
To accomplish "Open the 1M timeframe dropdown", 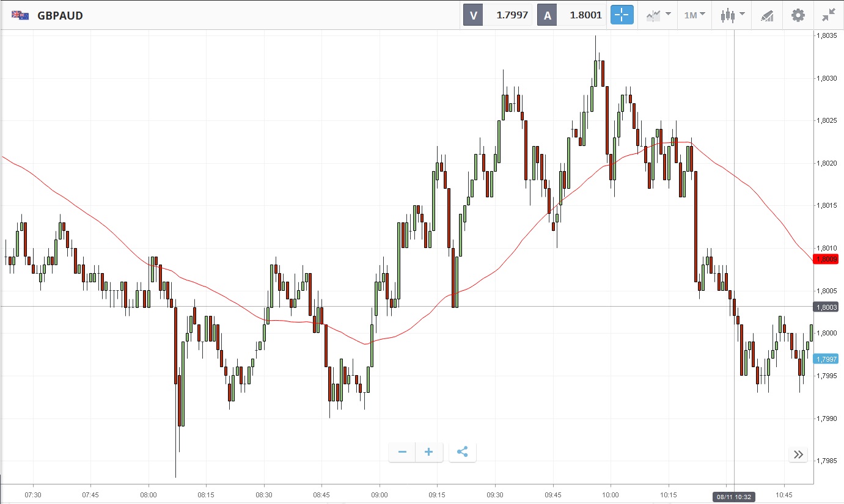I will pos(694,15).
